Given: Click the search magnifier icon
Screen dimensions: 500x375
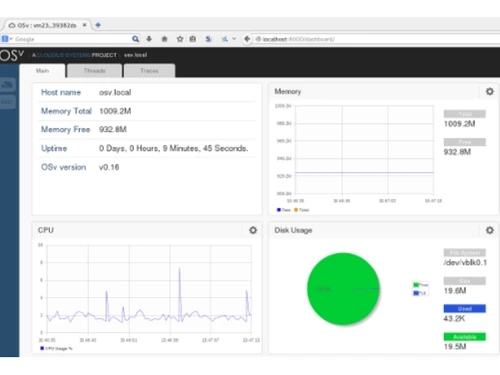Looking at the screenshot, I should 135,39.
